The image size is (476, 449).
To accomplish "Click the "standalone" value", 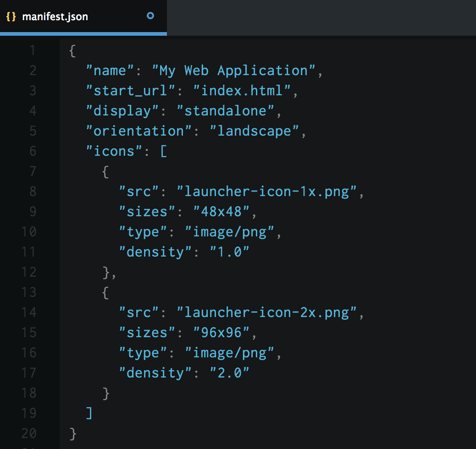I will click(x=225, y=111).
